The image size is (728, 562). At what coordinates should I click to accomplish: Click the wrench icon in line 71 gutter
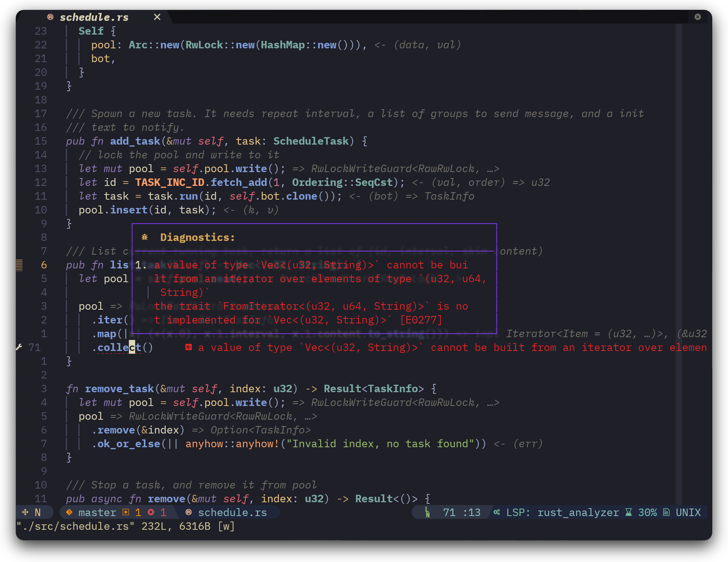point(19,347)
